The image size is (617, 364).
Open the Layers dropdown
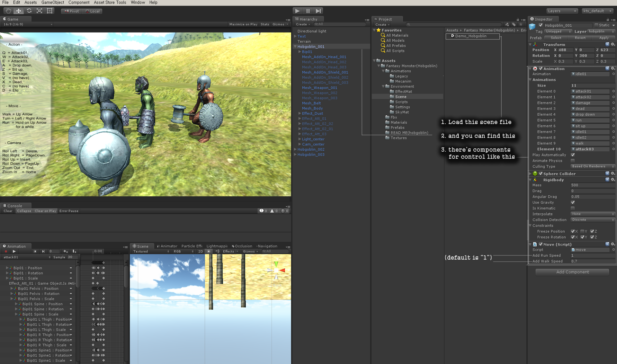[x=562, y=11]
